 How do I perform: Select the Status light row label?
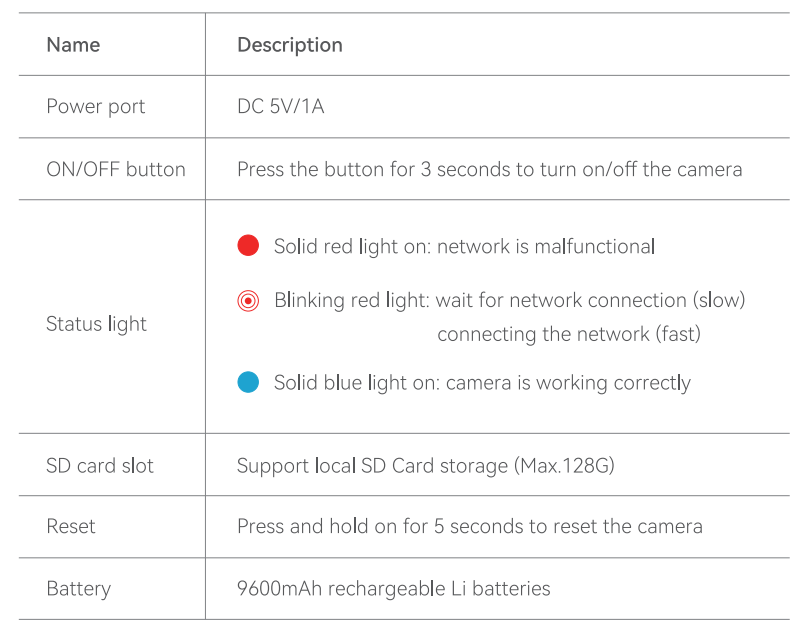tap(96, 324)
